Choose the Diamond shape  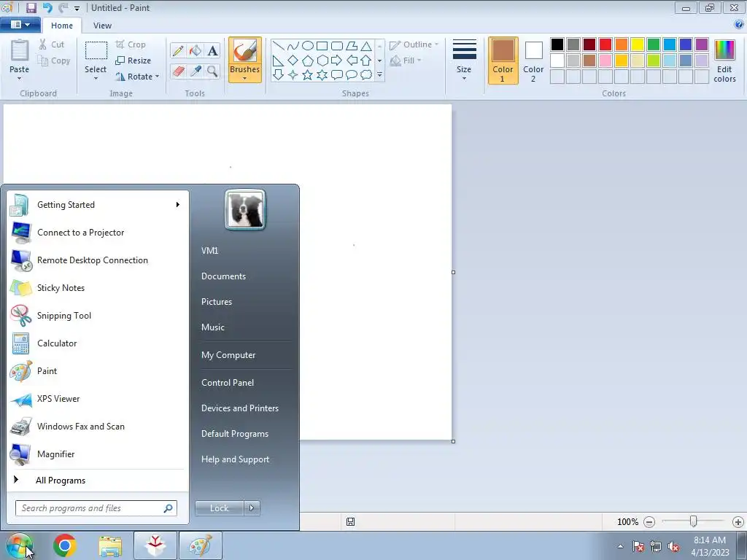click(293, 61)
